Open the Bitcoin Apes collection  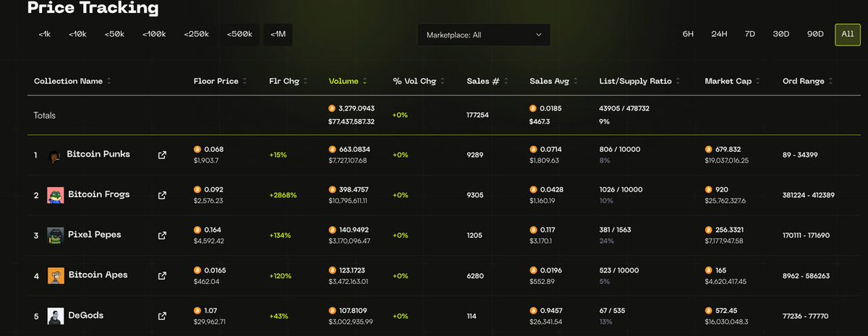(x=98, y=276)
